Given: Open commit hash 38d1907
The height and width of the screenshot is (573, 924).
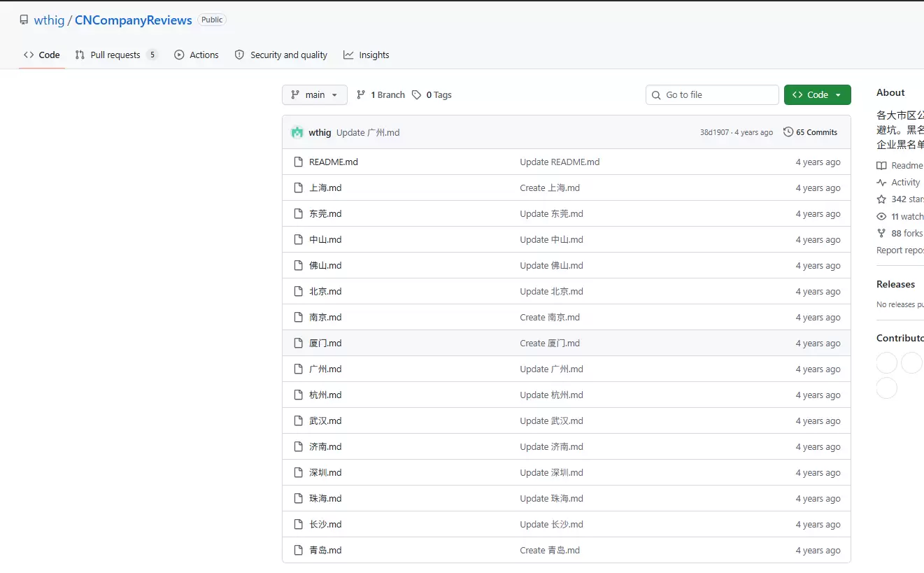Looking at the screenshot, I should tap(714, 132).
